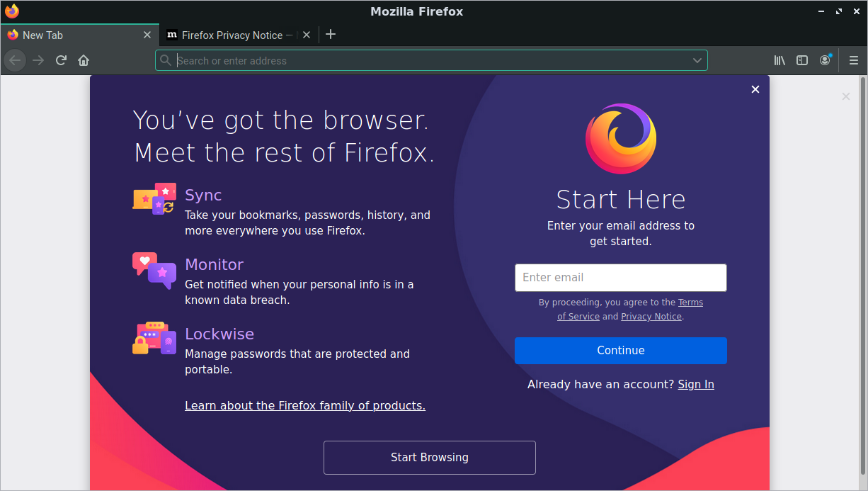
Task: Expand the address bar history dropdown
Action: 697,60
